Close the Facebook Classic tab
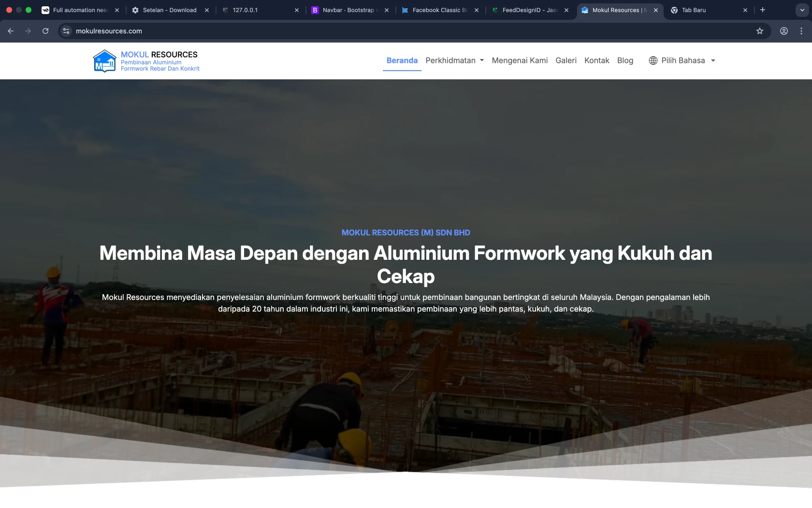This screenshot has width=812, height=508. 477,10
